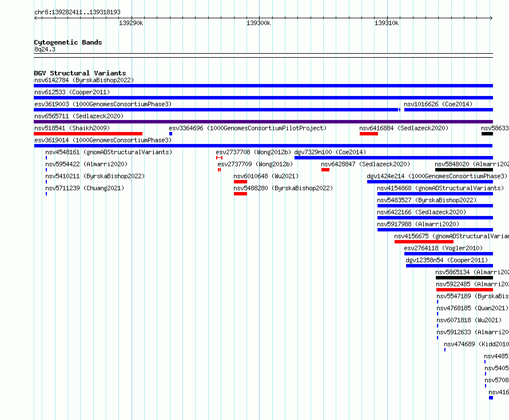Screen dimensions: 509x420
Task: Open esv2737709 (Wong2012b) label
Action: pyautogui.click(x=255, y=164)
